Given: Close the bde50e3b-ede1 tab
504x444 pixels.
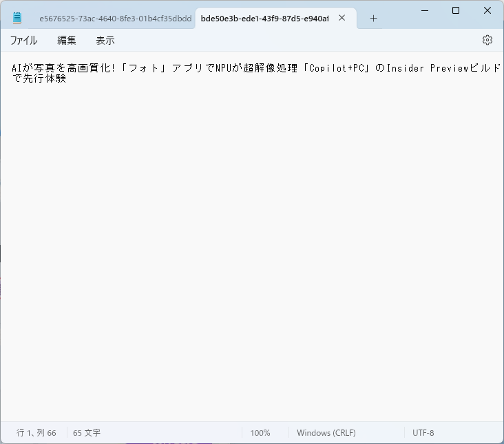Looking at the screenshot, I should pyautogui.click(x=342, y=18).
